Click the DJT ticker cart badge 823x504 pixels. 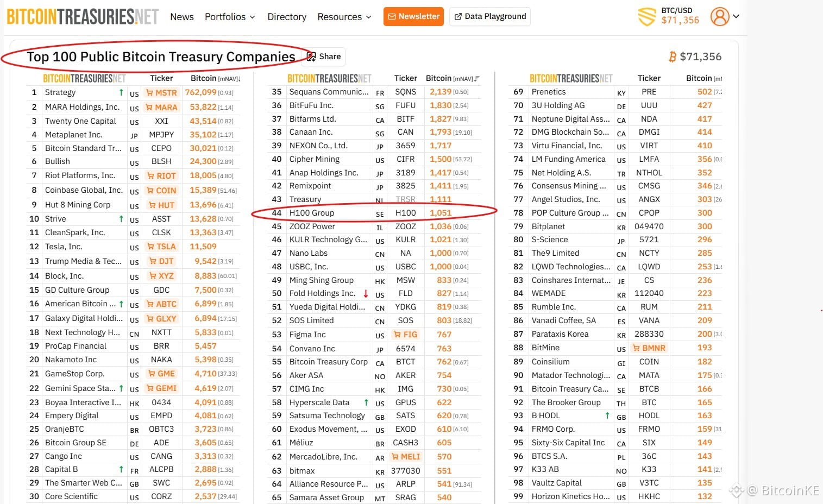(161, 261)
